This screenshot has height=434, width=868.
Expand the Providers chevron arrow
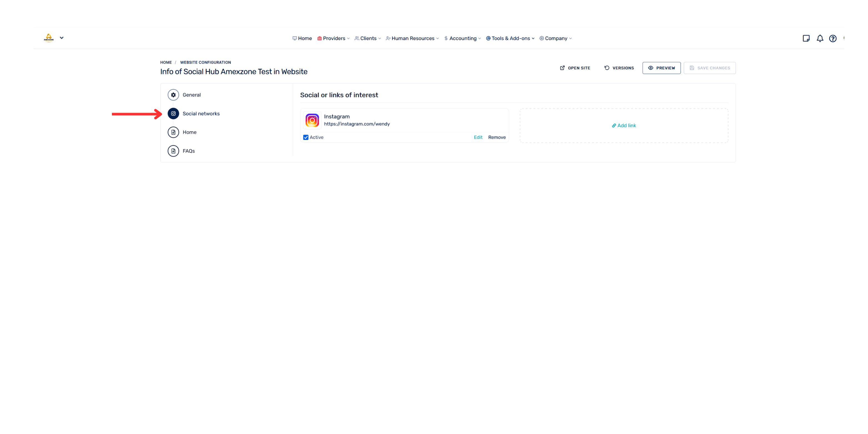pyautogui.click(x=348, y=38)
